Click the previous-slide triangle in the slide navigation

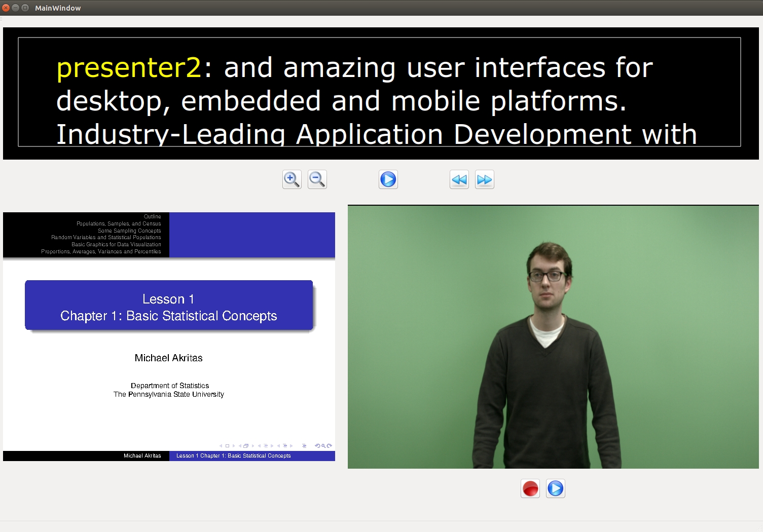tap(221, 446)
